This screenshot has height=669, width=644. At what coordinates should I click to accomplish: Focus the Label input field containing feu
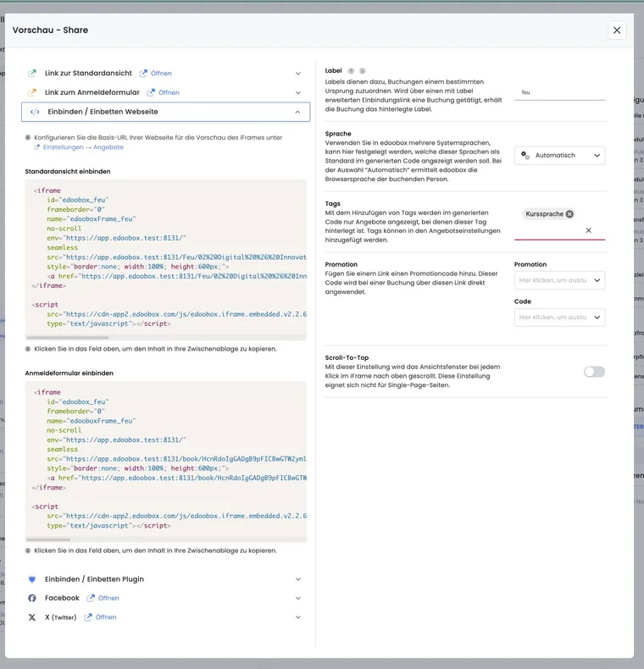coord(559,92)
